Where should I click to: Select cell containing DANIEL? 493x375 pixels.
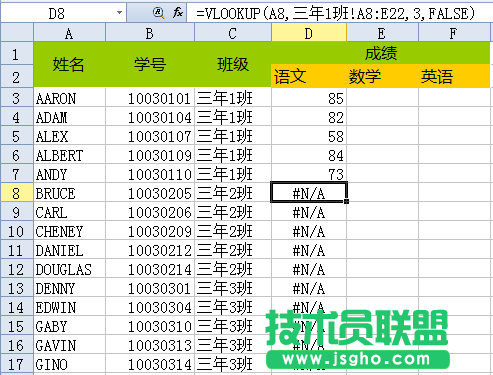(69, 250)
